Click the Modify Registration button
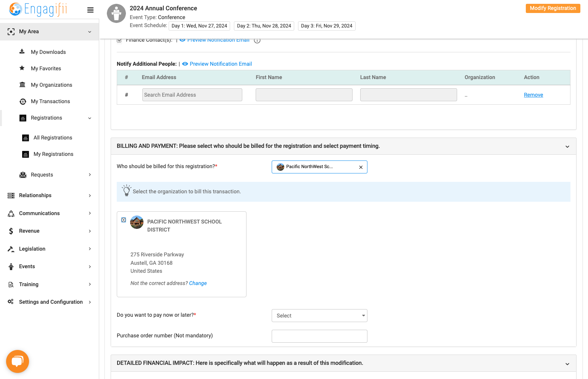Image resolution: width=588 pixels, height=379 pixels. tap(553, 8)
